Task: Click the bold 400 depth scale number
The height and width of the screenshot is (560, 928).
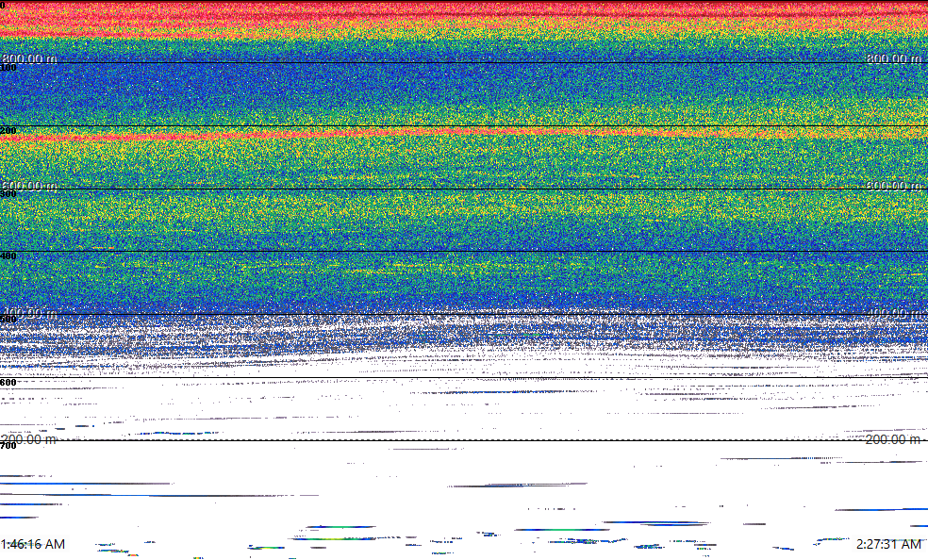Action: click(8, 256)
